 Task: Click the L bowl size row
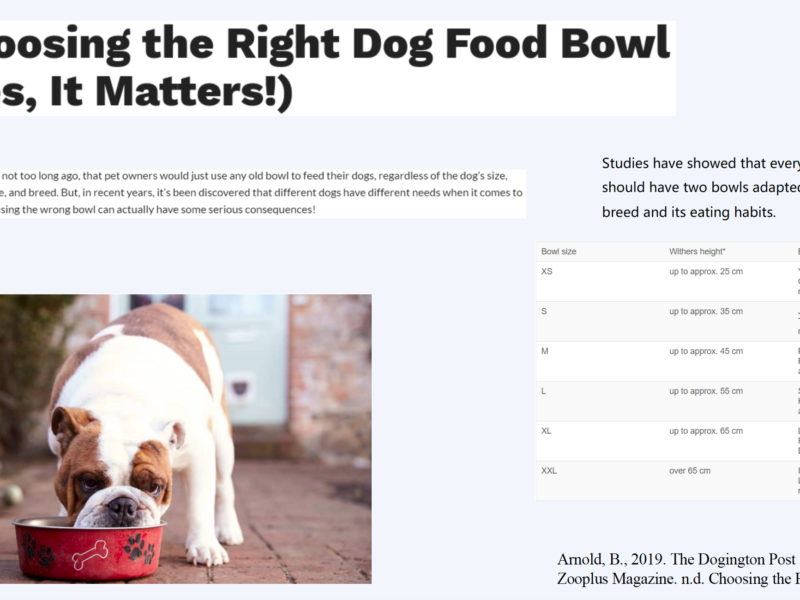click(x=668, y=401)
